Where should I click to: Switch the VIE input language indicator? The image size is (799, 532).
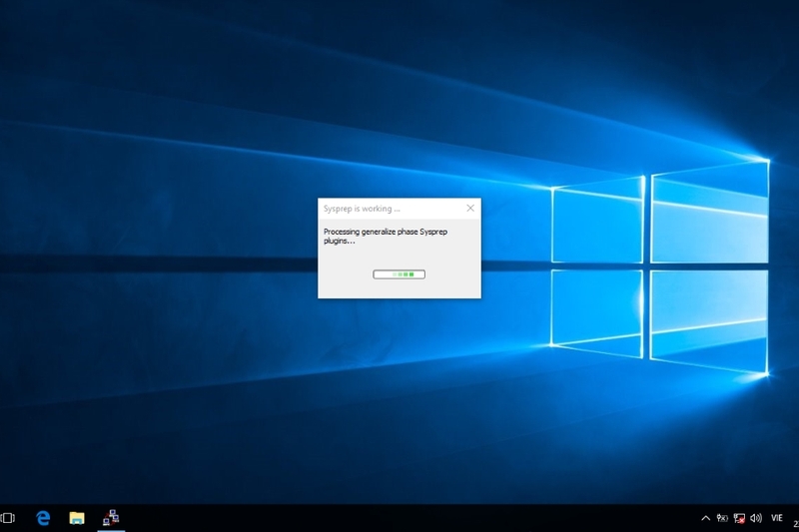click(777, 518)
